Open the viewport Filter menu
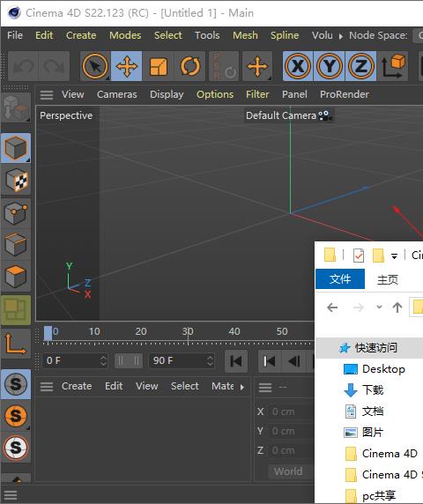This screenshot has width=423, height=504. coord(257,94)
